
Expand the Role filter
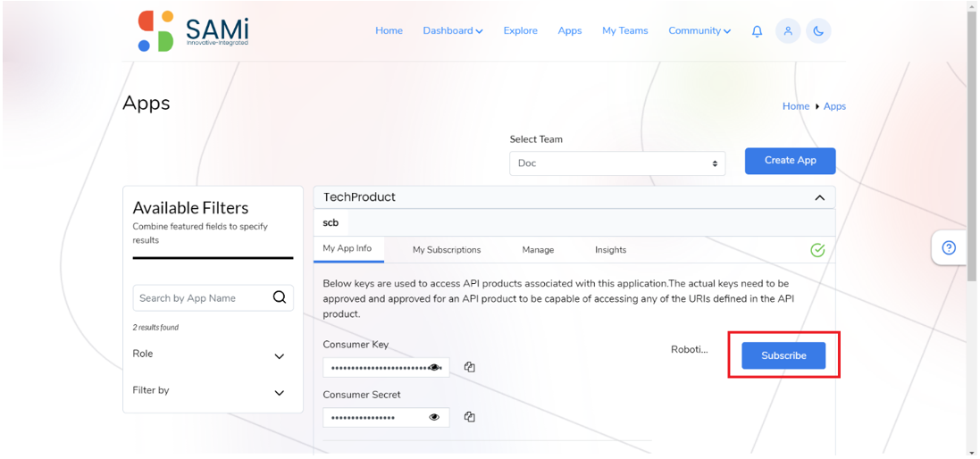tap(280, 356)
